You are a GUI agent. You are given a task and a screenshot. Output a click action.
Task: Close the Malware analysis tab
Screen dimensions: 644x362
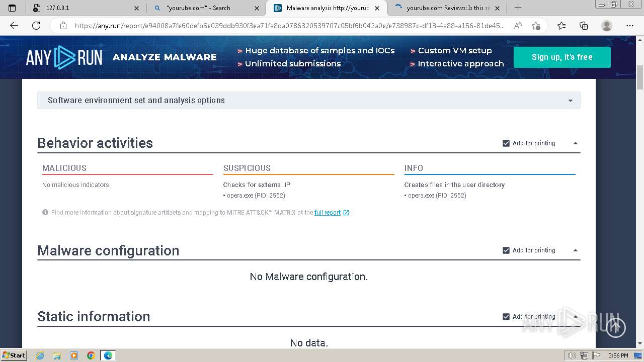coord(377,8)
